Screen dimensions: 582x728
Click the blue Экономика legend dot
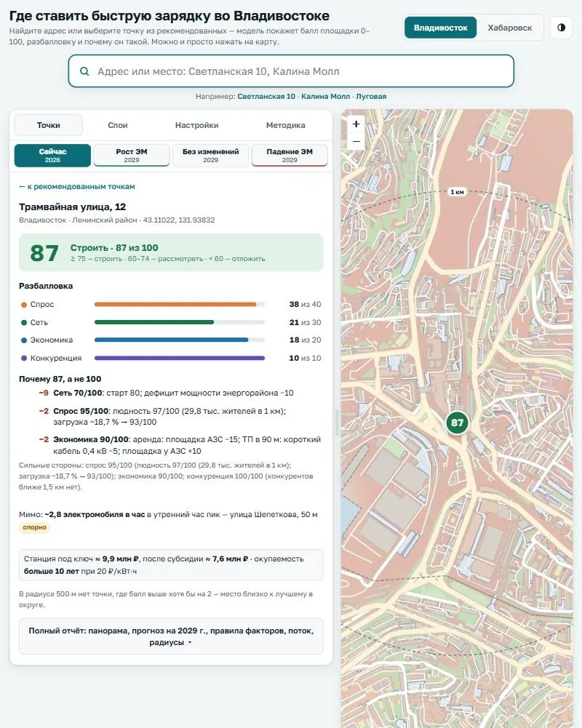coord(24,340)
